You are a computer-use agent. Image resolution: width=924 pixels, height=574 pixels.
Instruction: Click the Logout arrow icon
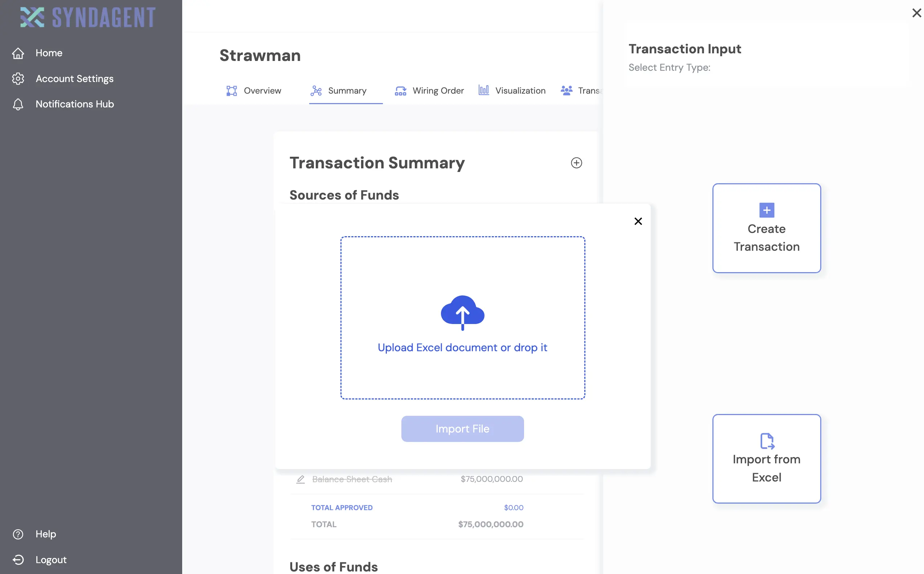pos(18,559)
